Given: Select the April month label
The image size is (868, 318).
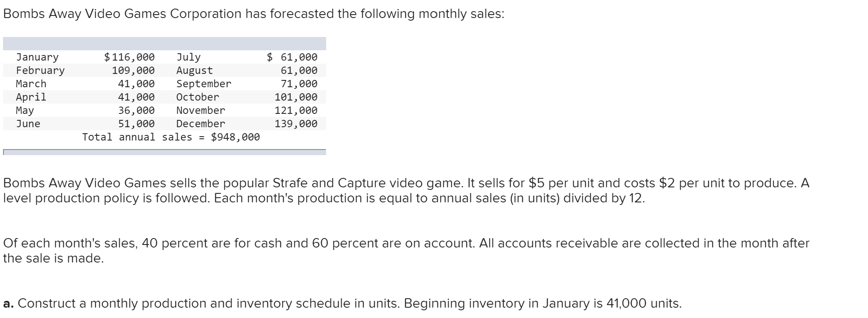Looking at the screenshot, I should pos(31,97).
